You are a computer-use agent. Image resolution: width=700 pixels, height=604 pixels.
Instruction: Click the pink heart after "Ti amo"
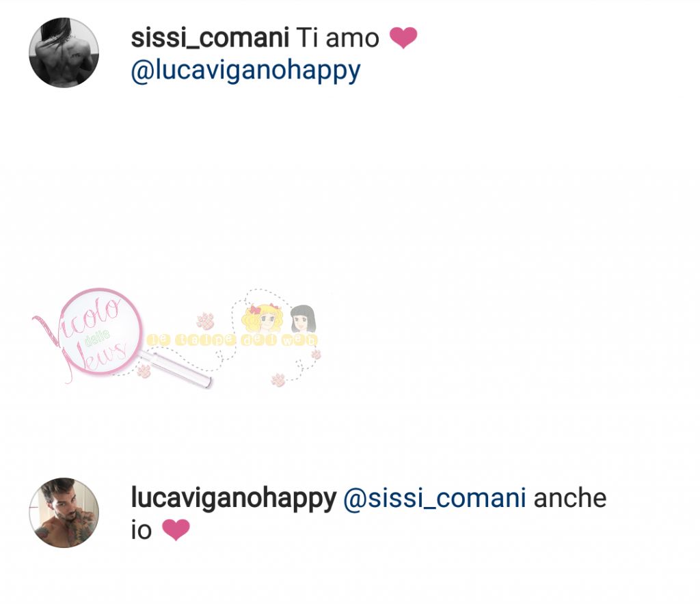coord(403,38)
